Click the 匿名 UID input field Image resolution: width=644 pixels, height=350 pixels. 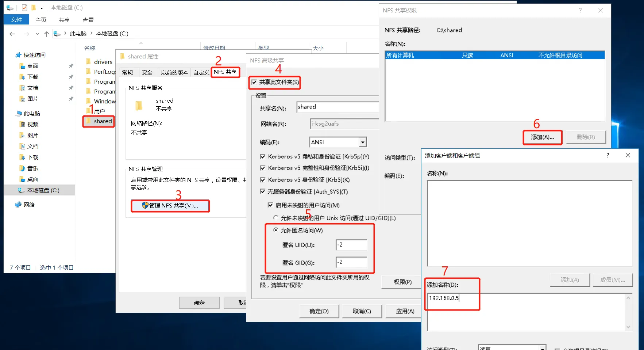(x=351, y=245)
